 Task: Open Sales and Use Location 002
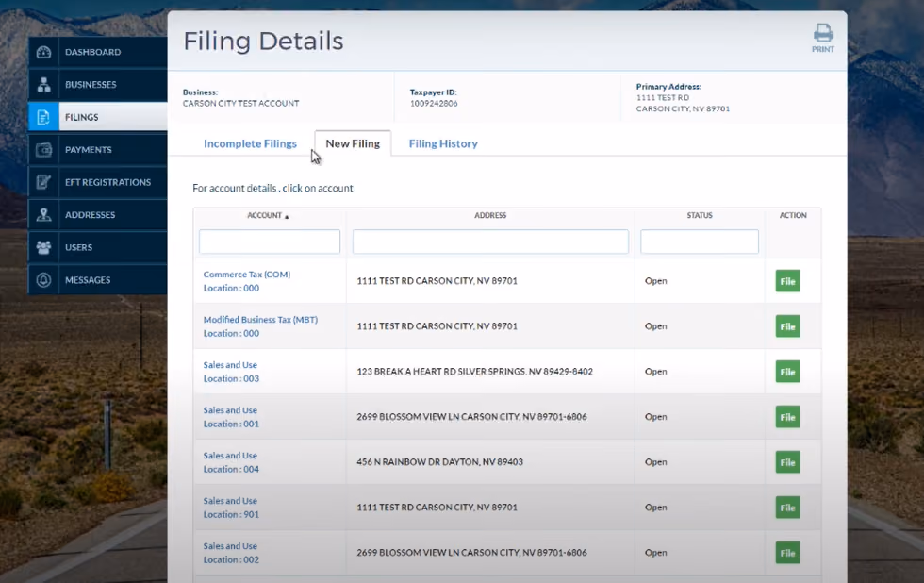231,553
